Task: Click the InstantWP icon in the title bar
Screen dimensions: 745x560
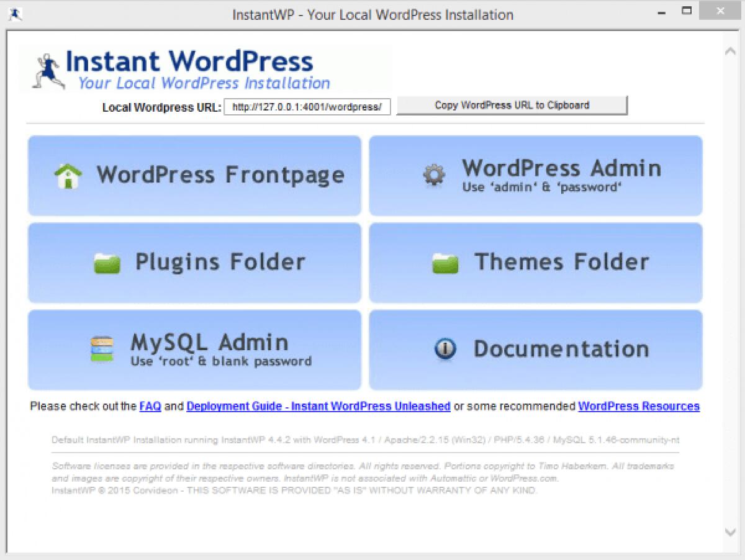Action: tap(16, 14)
